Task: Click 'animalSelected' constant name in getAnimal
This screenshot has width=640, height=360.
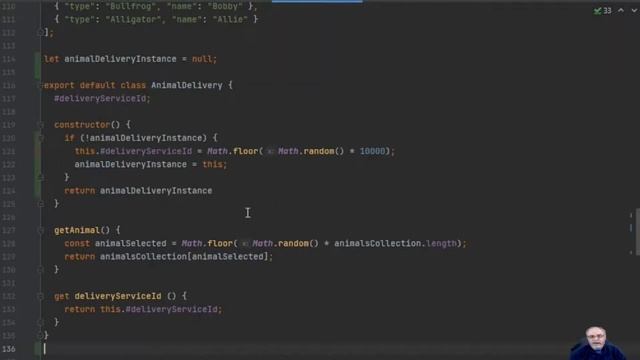Action: click(131, 243)
